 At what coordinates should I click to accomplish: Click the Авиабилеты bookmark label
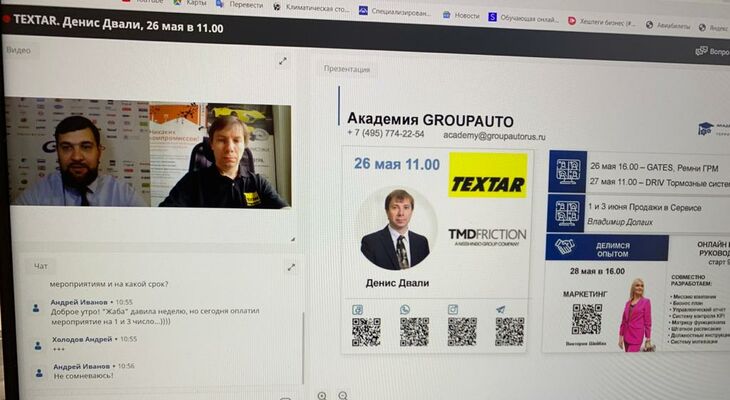click(x=674, y=26)
